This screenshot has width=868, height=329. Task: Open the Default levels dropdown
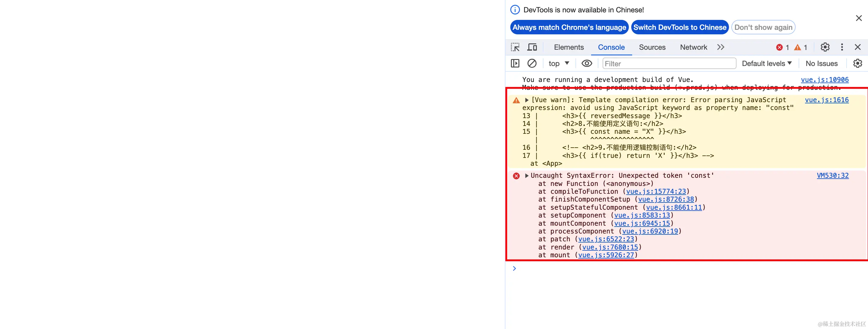click(x=767, y=63)
